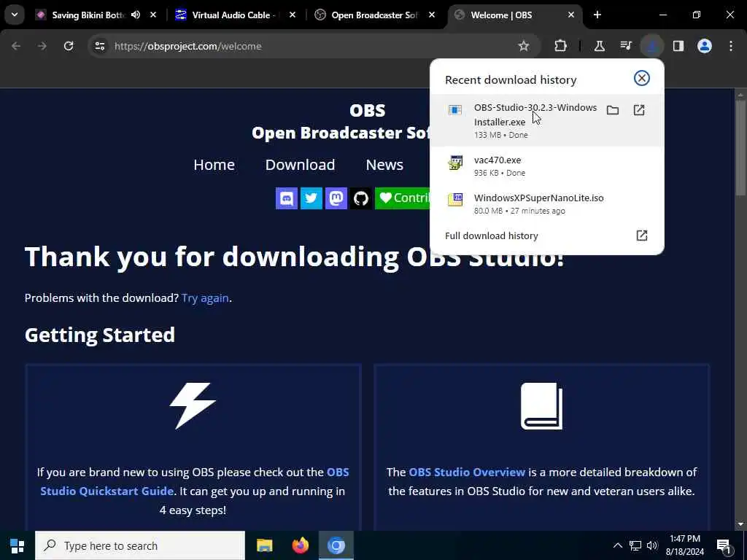Open OBS GitHub link icon
Screen dimensions: 747x560
click(x=360, y=198)
